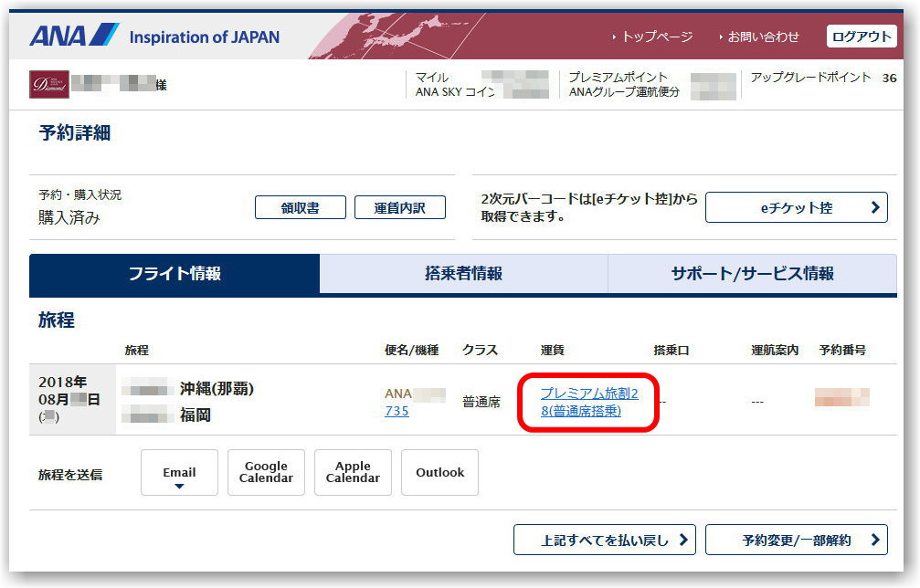920x588 pixels.
Task: Send itinerary to Outlook
Action: [439, 473]
